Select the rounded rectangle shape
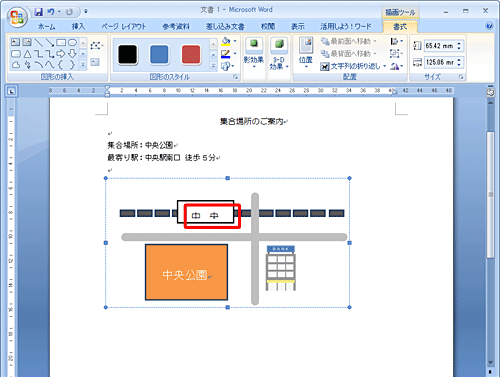Viewport: 500px width, 377px height. [16, 54]
